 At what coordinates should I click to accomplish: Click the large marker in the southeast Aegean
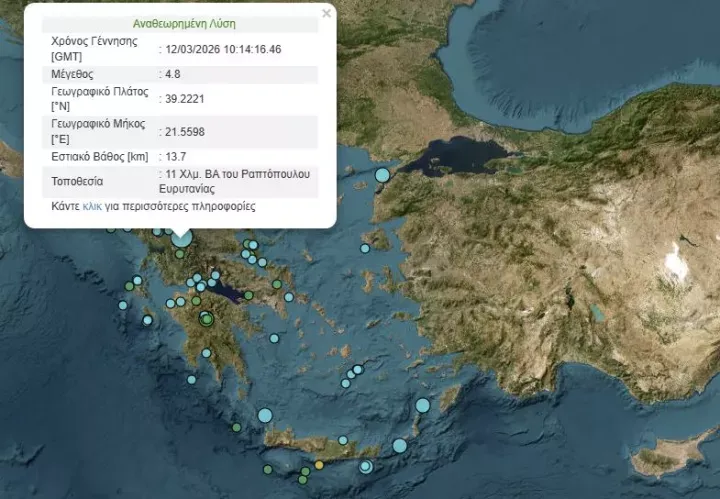point(422,405)
